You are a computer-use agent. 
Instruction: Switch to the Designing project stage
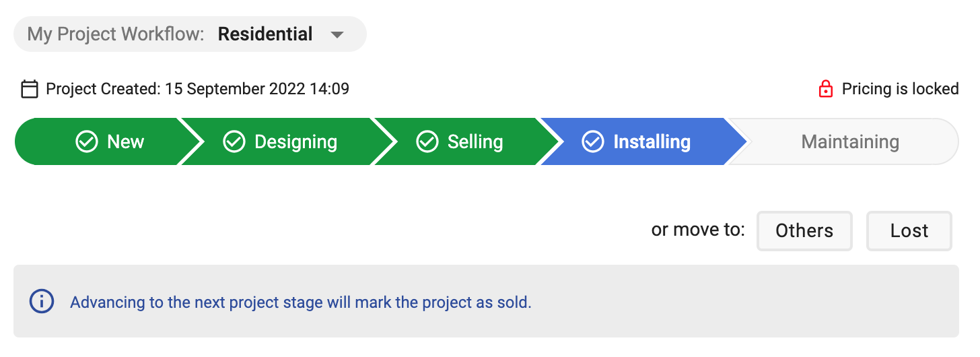pyautogui.click(x=283, y=142)
